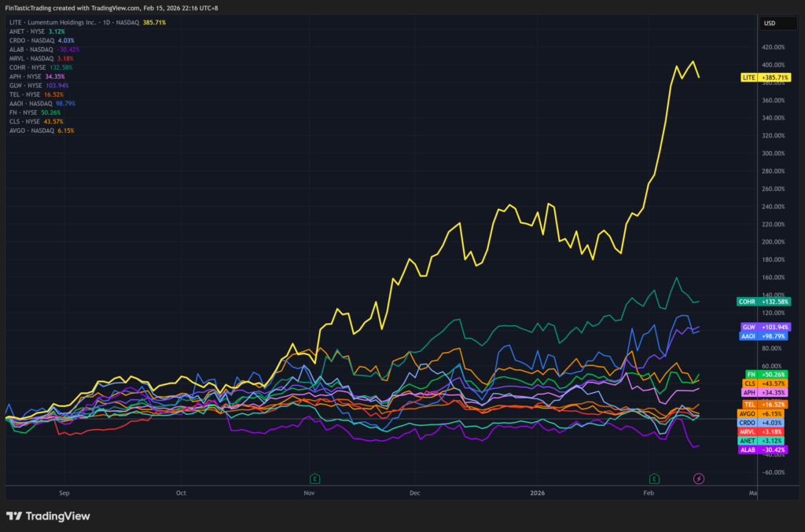The image size is (805, 532).
Task: Click the purple lightning event icon
Action: [698, 478]
